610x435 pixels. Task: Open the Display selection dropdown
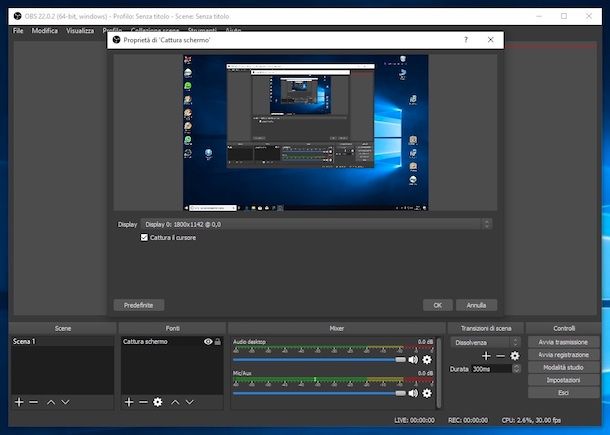click(316, 224)
